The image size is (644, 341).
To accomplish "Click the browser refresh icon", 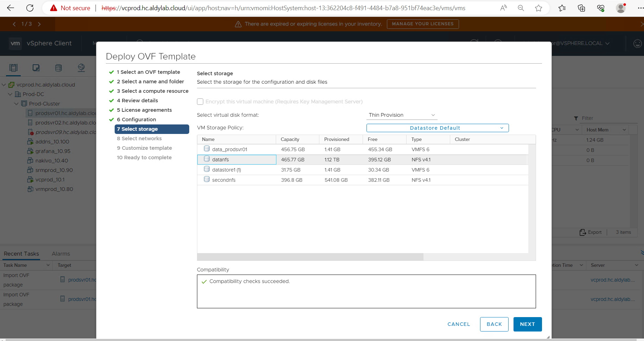I will point(30,8).
